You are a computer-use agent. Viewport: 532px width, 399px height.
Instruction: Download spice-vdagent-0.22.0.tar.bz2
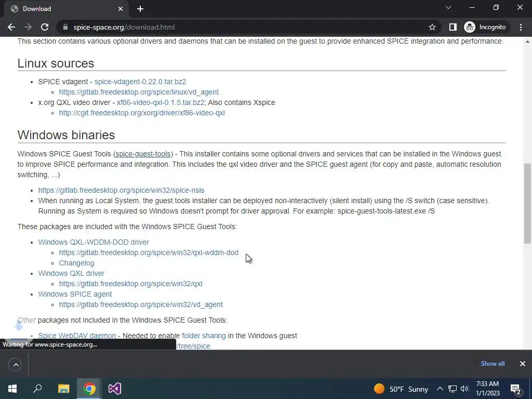pyautogui.click(x=140, y=82)
